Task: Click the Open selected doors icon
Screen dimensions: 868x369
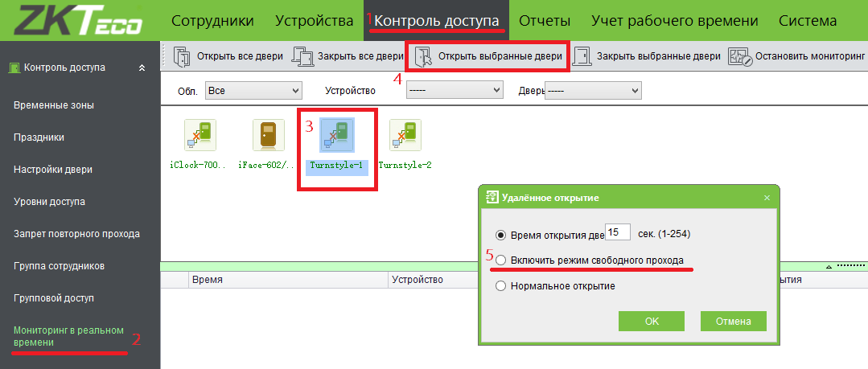Action: click(423, 56)
